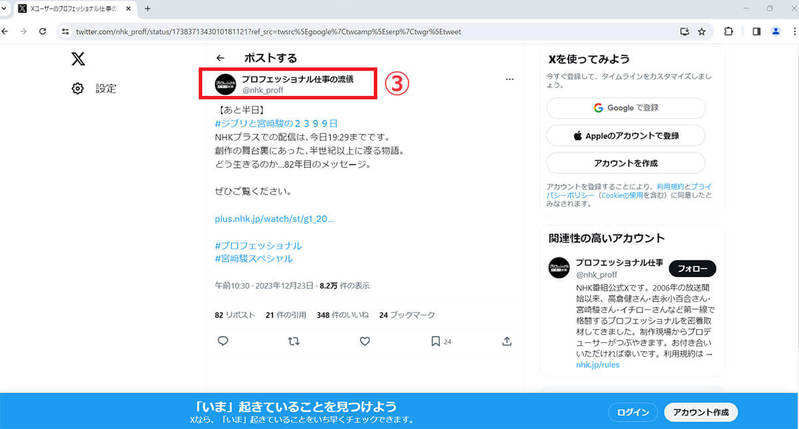Open plus.nhk.jp/watch link

click(274, 219)
